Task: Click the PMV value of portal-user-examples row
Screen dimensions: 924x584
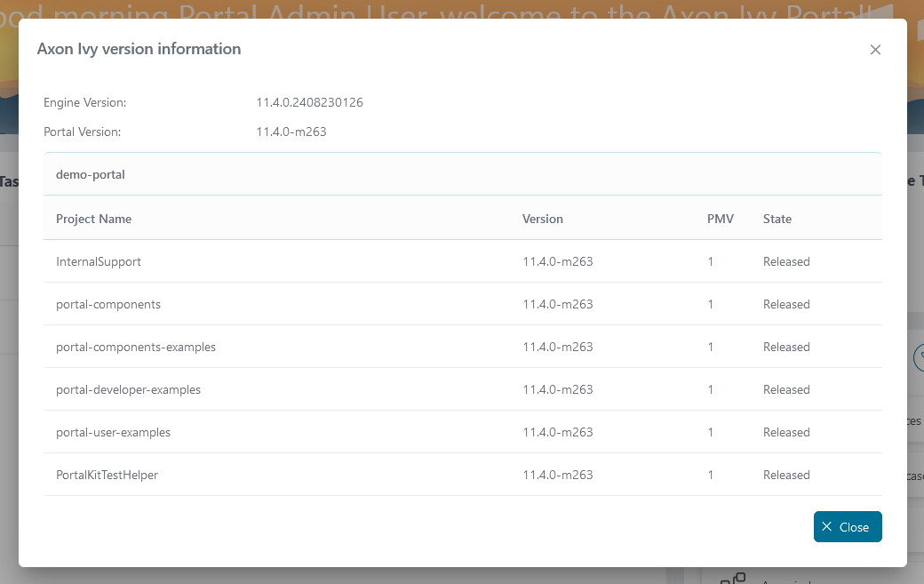Action: [x=711, y=432]
